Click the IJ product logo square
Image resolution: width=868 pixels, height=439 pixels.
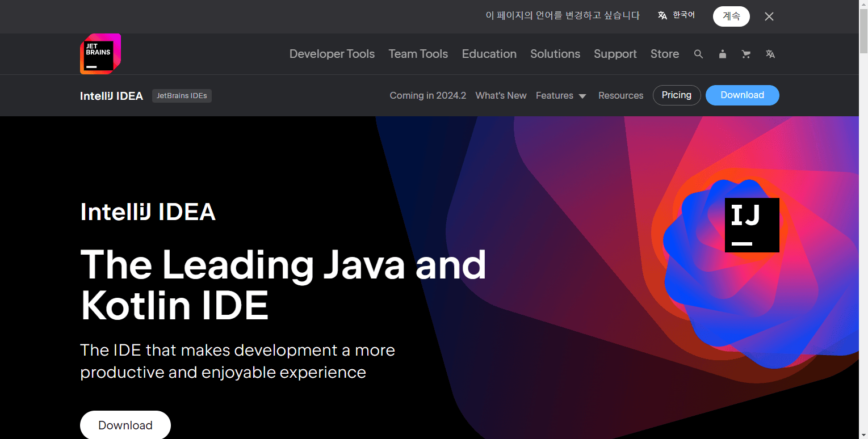[x=752, y=225]
